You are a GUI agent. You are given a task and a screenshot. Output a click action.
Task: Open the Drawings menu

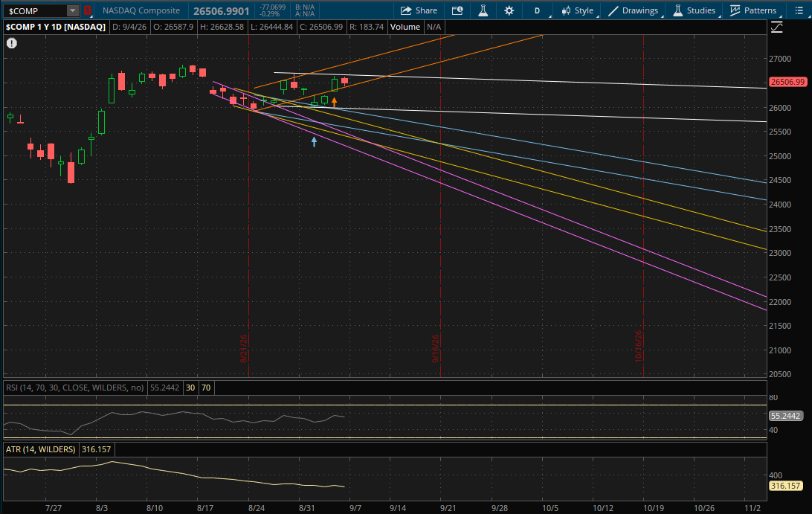[634, 10]
